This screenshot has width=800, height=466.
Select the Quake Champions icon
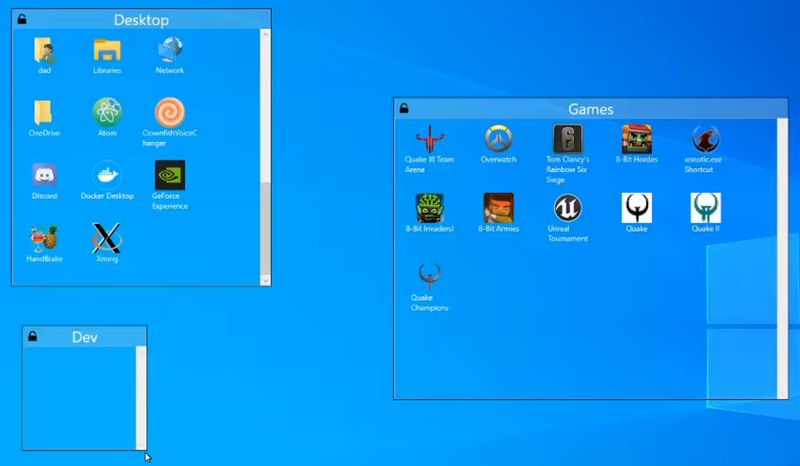click(430, 276)
